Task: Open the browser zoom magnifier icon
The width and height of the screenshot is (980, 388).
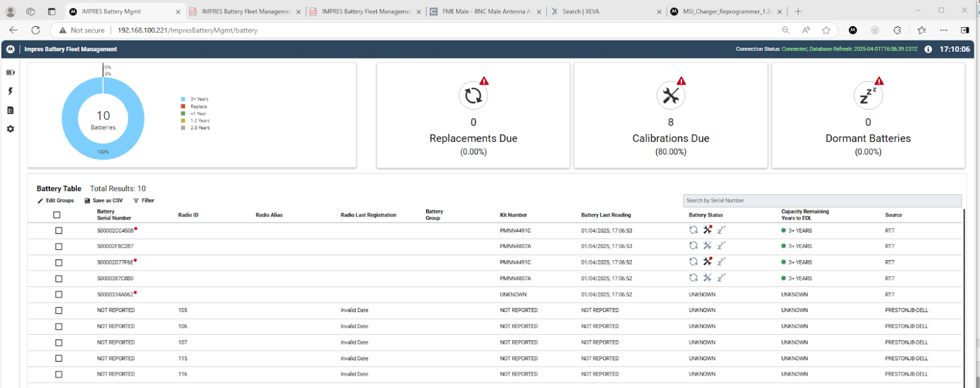Action: (x=785, y=30)
